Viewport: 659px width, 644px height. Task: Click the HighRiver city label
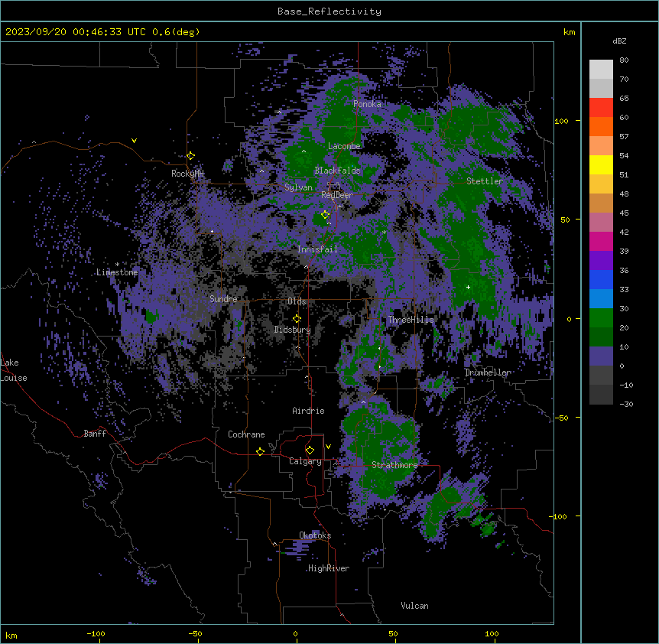coord(329,568)
